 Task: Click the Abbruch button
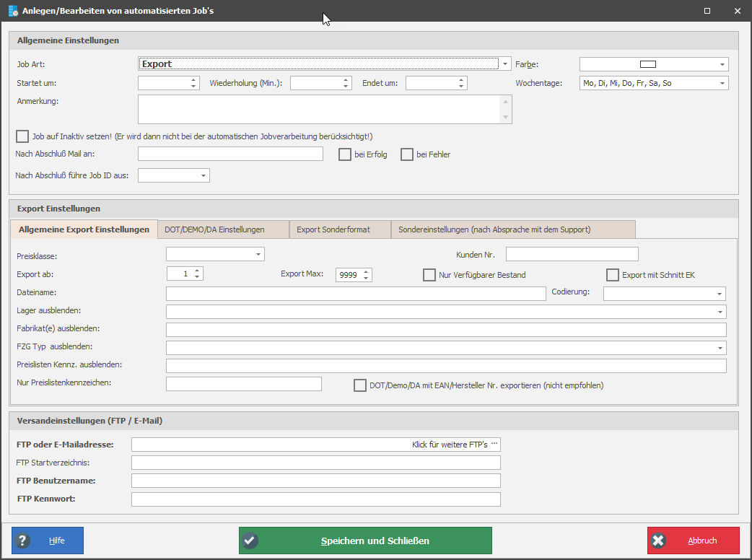click(694, 541)
